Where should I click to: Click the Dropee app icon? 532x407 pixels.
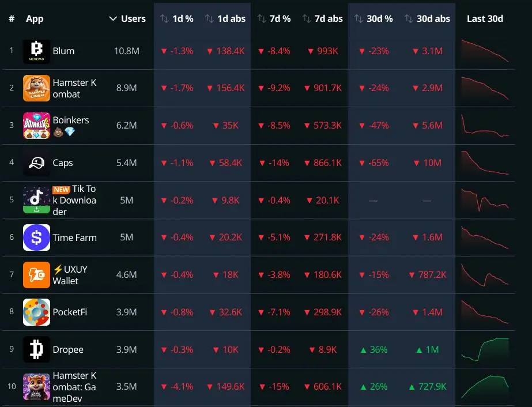(36, 349)
